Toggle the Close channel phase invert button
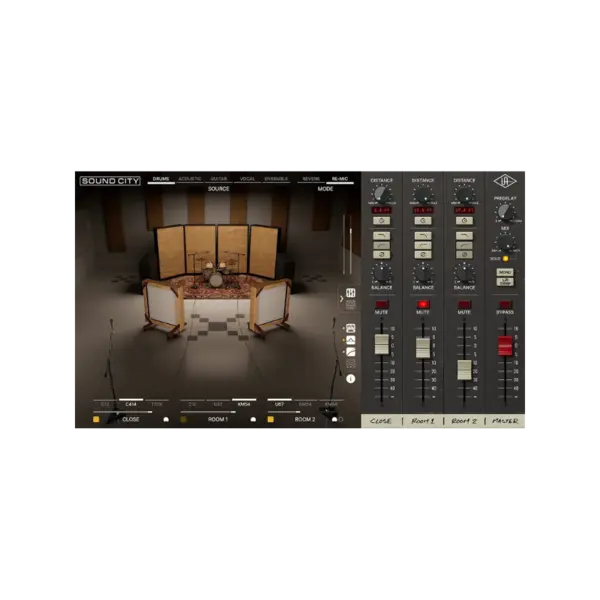 click(382, 254)
